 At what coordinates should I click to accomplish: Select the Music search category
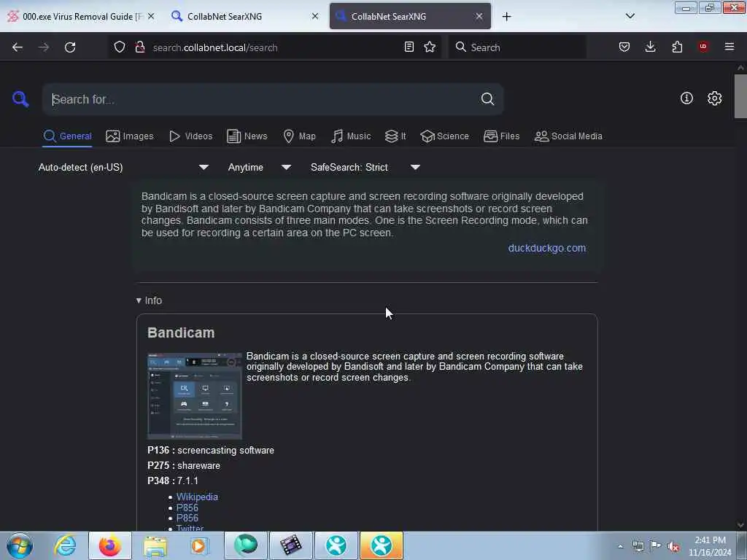351,136
